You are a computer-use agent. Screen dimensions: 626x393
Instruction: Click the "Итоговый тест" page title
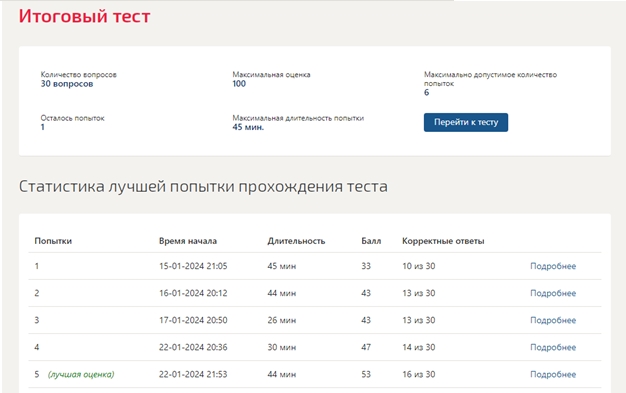pos(85,16)
